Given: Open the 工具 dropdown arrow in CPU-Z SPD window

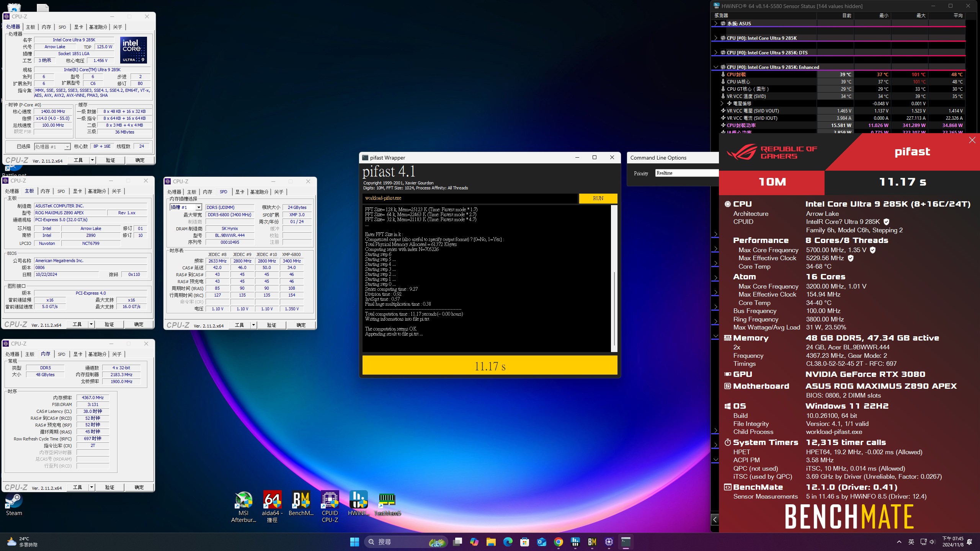Looking at the screenshot, I should click(253, 325).
